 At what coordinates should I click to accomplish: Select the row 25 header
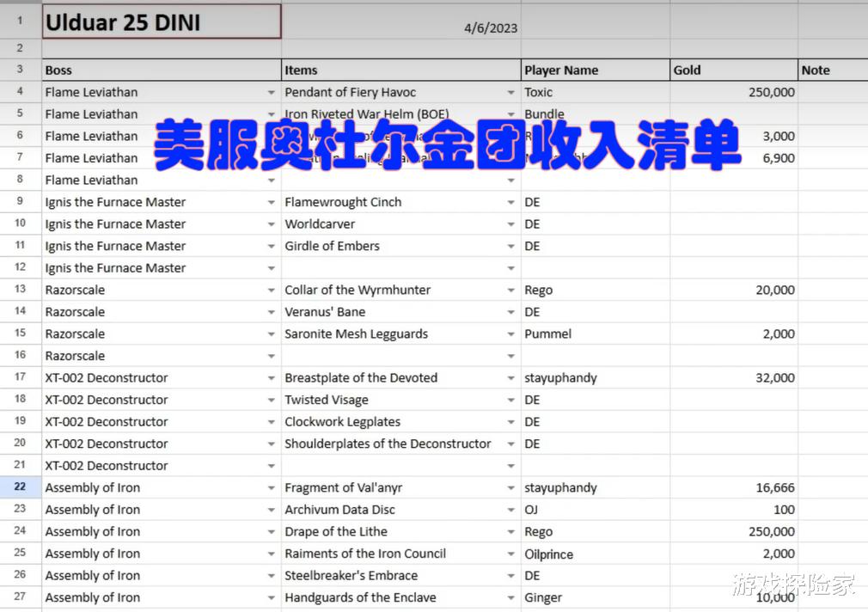[21, 554]
